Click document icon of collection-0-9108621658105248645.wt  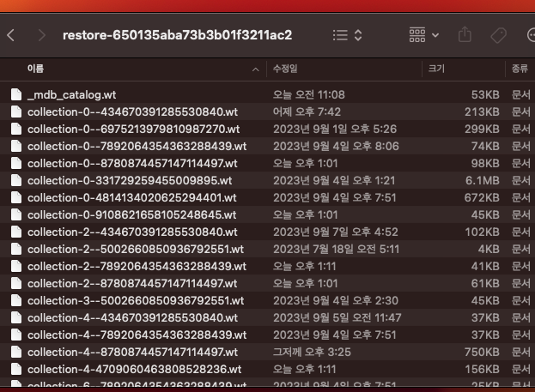tap(16, 214)
